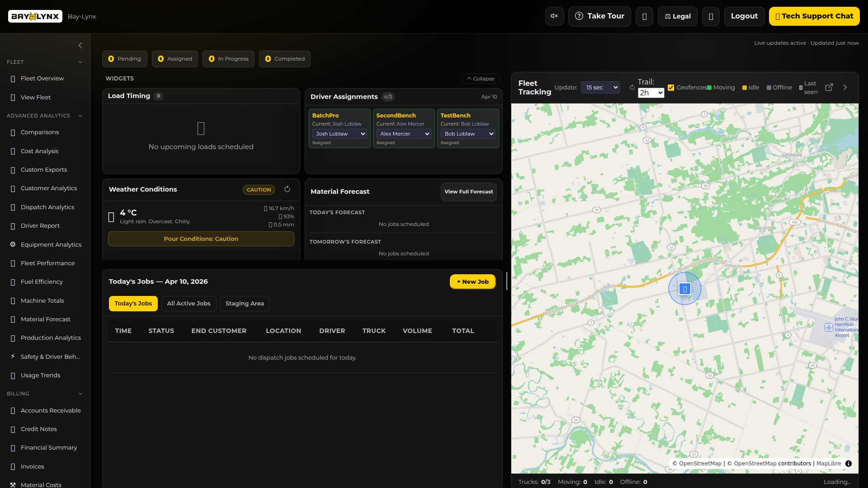Open Fleet Tracking in a new window
Screen dimensions: 868x488
point(829,87)
